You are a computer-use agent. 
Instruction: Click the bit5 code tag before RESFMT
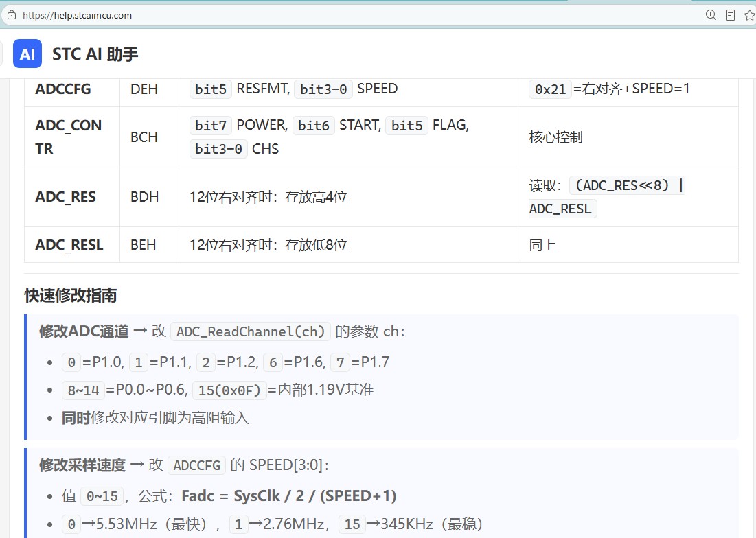[x=211, y=89]
